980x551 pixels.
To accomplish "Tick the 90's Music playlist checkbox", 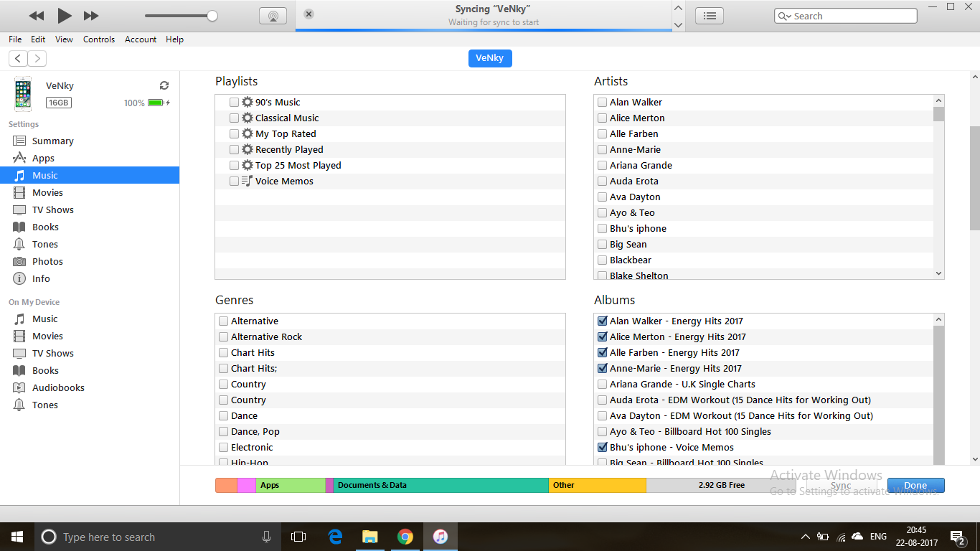I will tap(234, 103).
